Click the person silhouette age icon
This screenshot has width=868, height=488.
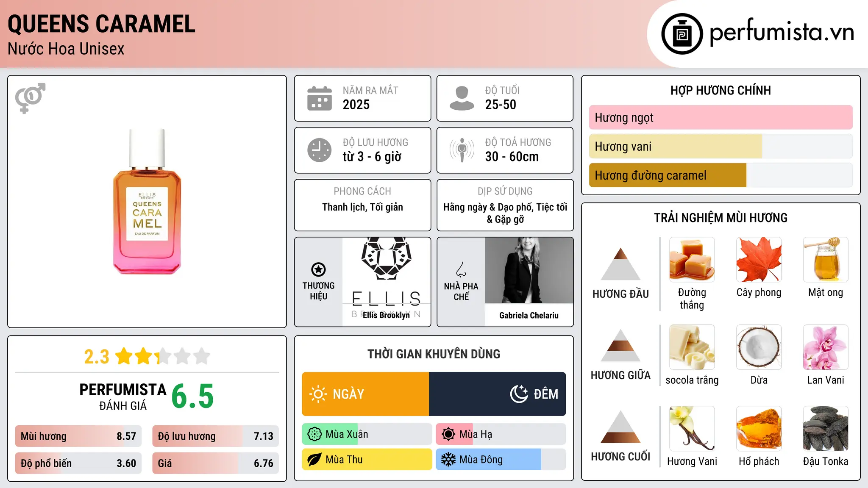462,98
